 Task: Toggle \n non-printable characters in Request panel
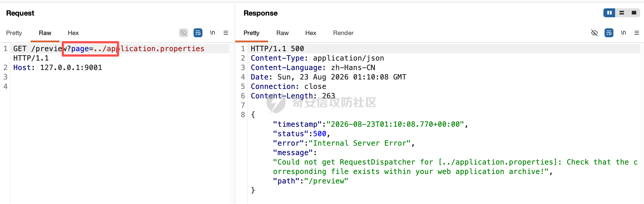[x=212, y=33]
